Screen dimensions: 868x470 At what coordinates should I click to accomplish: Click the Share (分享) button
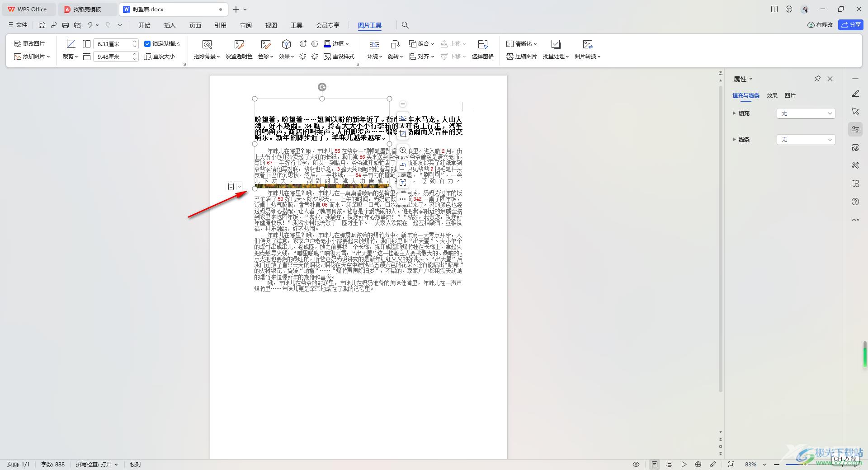pyautogui.click(x=850, y=25)
